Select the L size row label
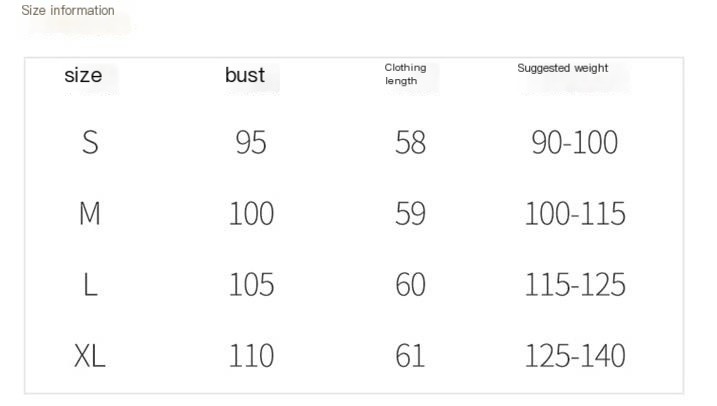The image size is (717, 406). [x=90, y=285]
